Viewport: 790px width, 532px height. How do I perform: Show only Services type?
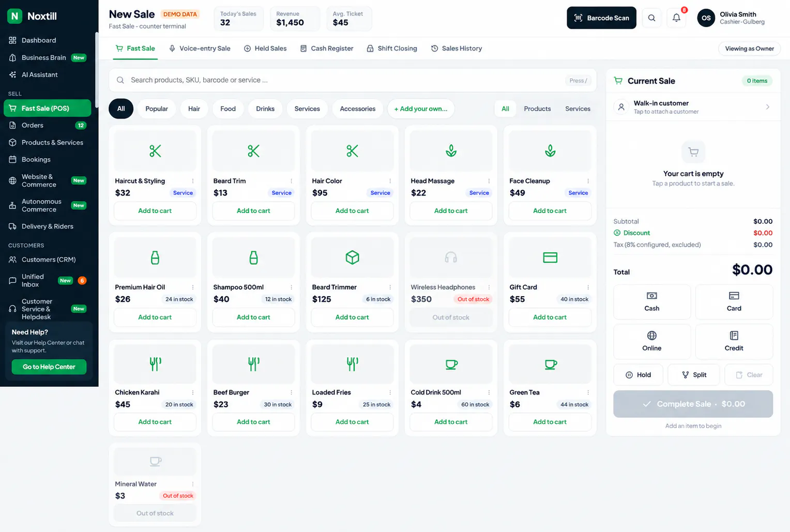pyautogui.click(x=578, y=109)
